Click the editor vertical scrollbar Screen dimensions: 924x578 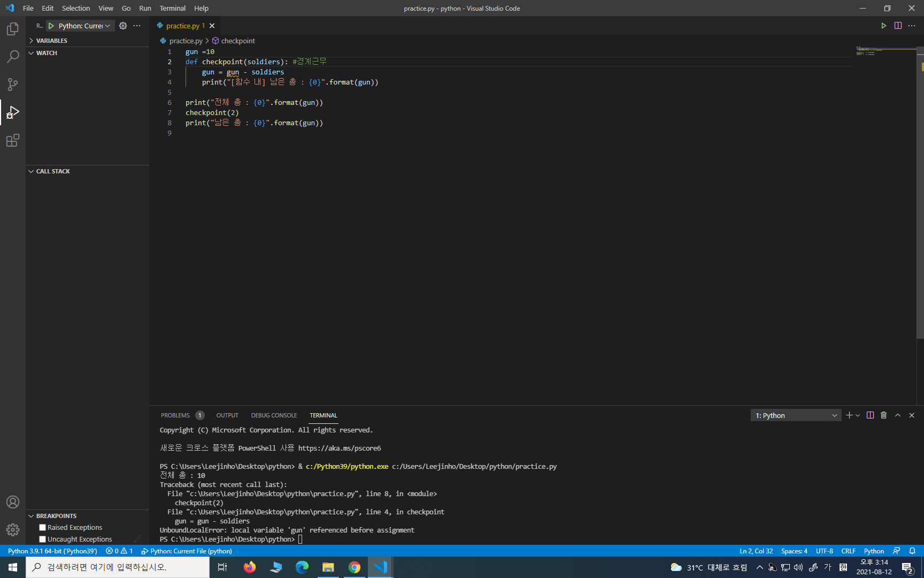tap(920, 193)
